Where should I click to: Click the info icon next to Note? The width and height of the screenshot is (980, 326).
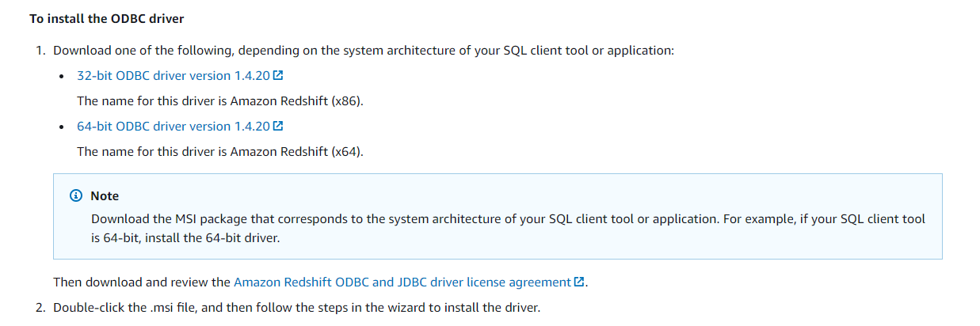point(76,195)
